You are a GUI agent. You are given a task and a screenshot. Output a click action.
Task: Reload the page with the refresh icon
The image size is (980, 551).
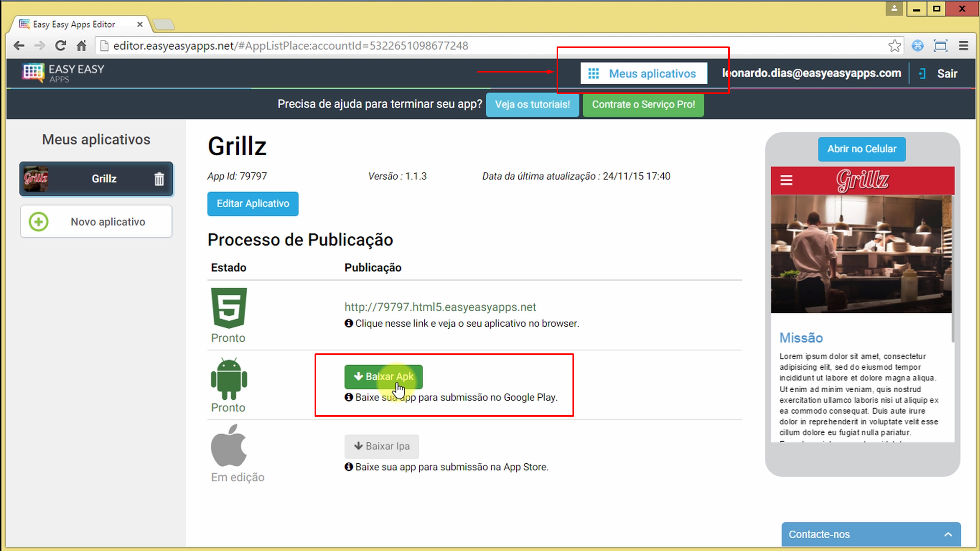click(x=60, y=46)
